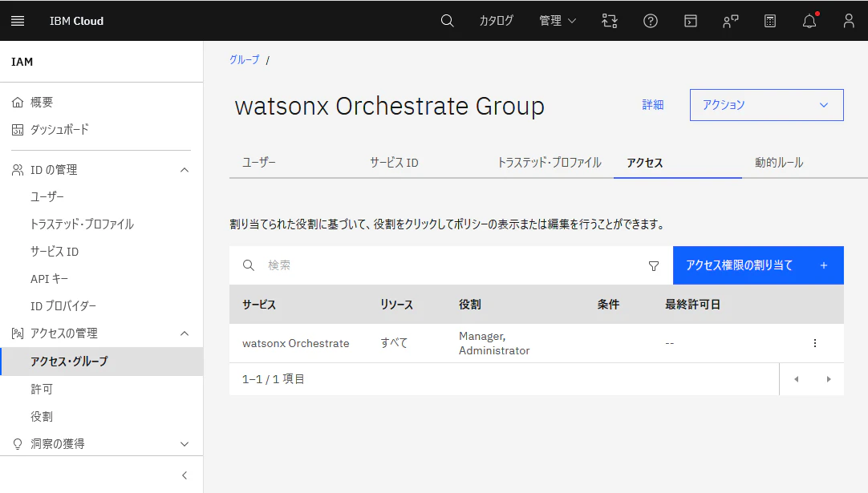
Task: Click the table search magnifier icon
Action: pyautogui.click(x=249, y=265)
